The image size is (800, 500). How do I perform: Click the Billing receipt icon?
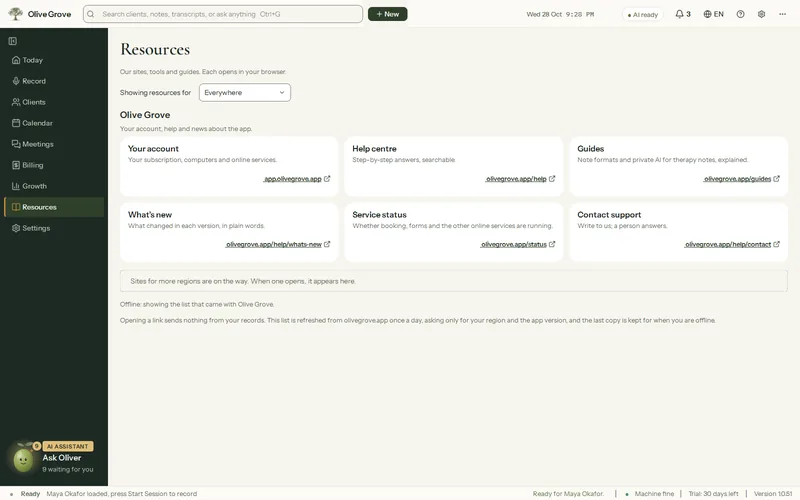(x=16, y=165)
